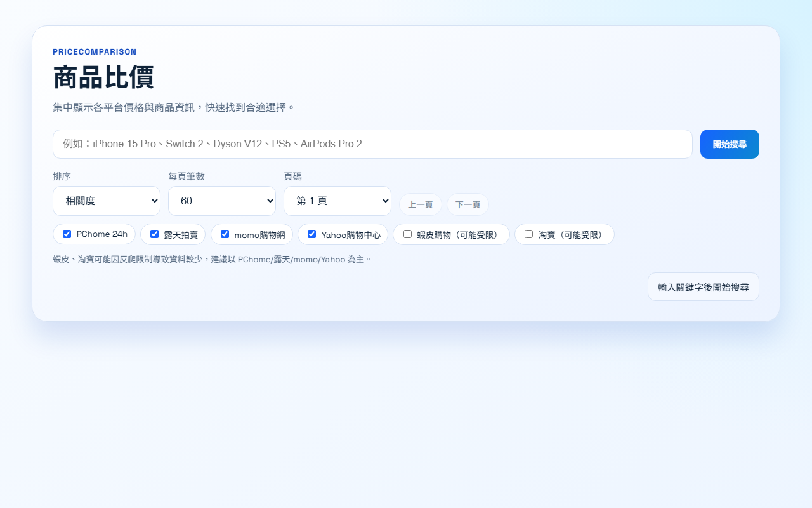This screenshot has height=508, width=812.
Task: Click the 頁碼 field label
Action: 292,176
